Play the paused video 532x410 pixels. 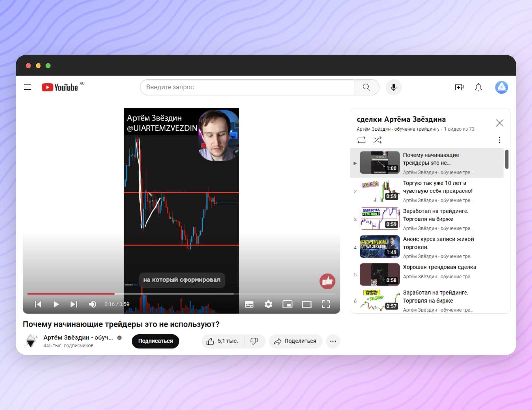tap(56, 304)
